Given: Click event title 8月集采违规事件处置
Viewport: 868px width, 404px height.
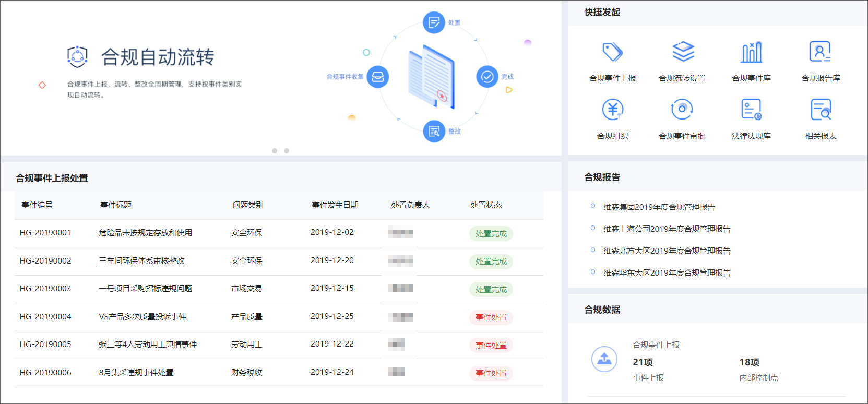Looking at the screenshot, I should pyautogui.click(x=136, y=372).
